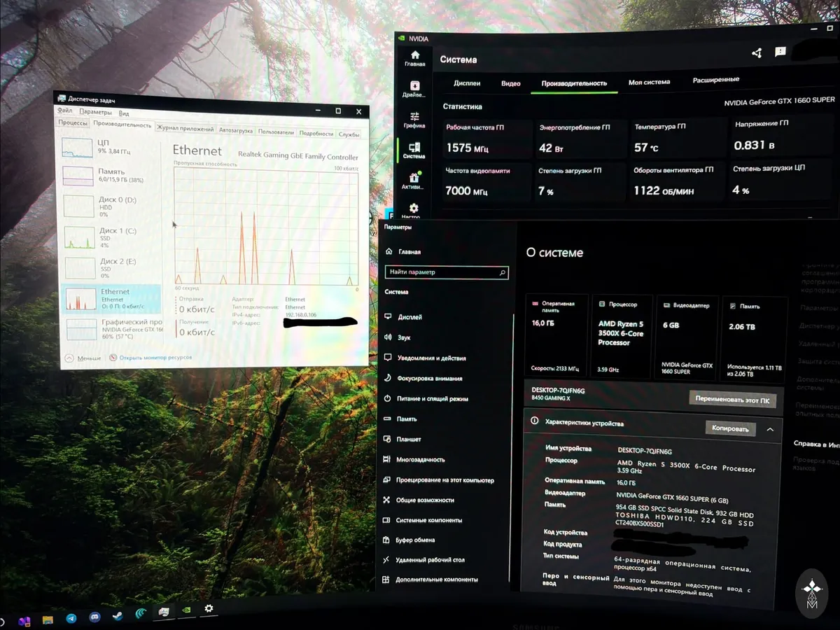Click Переименовать этот ПК button
This screenshot has width=840, height=630.
pos(732,400)
